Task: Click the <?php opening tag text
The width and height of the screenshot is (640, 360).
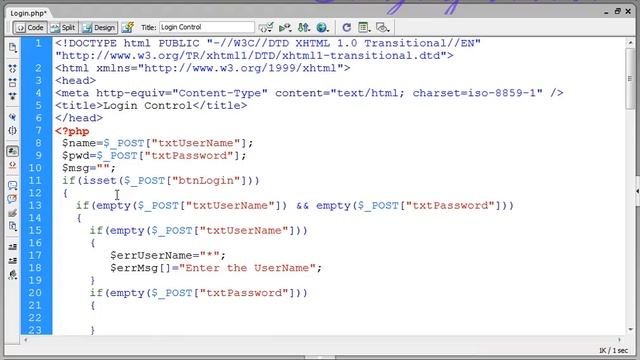Action: (72, 131)
